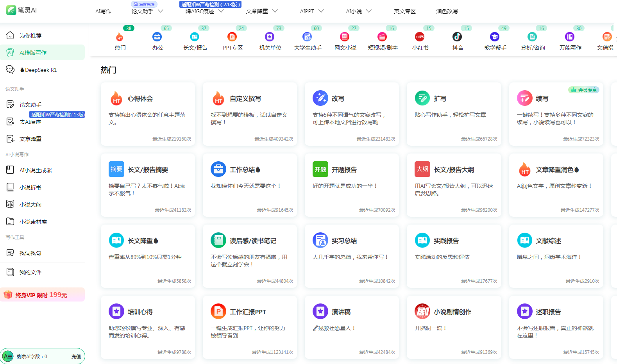Click the 改写 template icon
The image size is (617, 364).
[x=320, y=98]
